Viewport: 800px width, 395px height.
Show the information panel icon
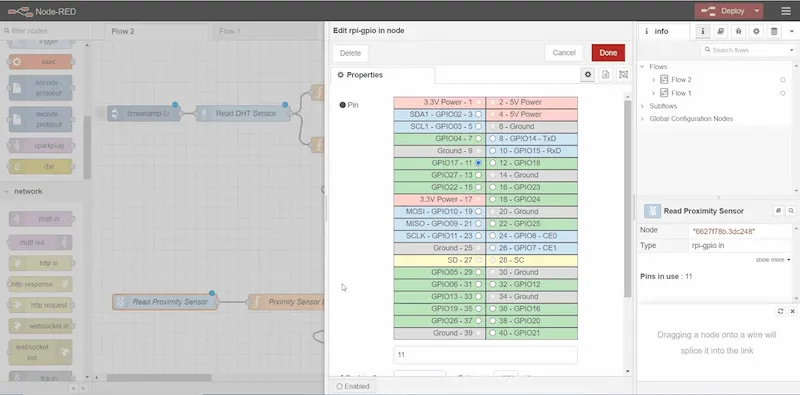pos(703,31)
